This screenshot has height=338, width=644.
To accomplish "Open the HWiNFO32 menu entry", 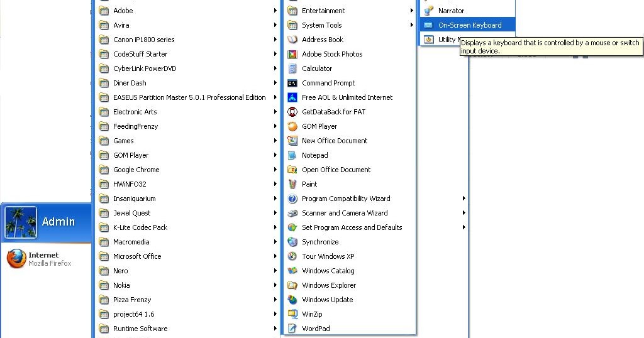I will click(187, 184).
